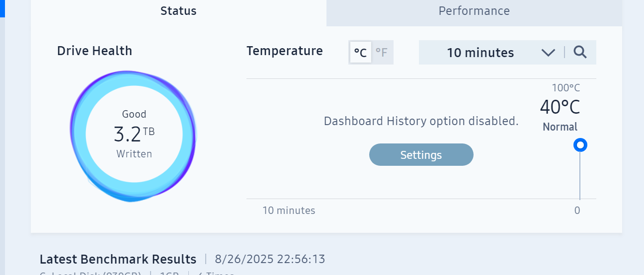
Task: Expand the chevron arrow of time range selector
Action: [x=548, y=53]
